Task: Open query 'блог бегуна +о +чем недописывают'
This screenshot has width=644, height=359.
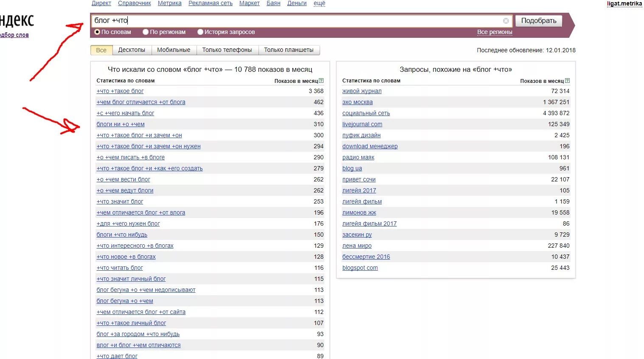Action: point(146,290)
